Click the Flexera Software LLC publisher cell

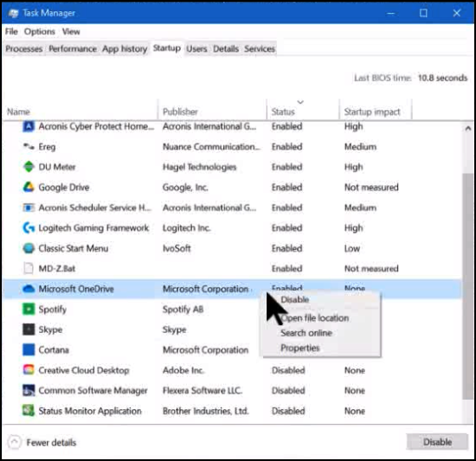pyautogui.click(x=203, y=391)
